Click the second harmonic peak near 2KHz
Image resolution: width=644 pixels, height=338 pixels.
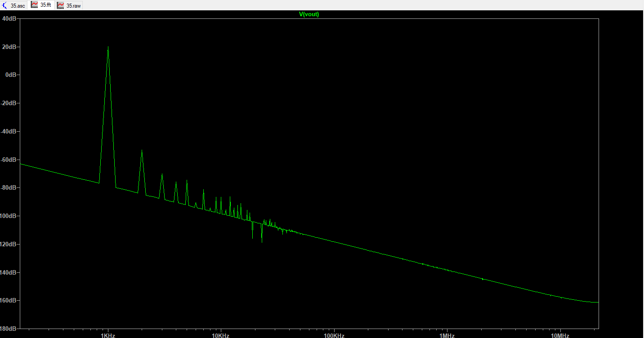tap(142, 151)
